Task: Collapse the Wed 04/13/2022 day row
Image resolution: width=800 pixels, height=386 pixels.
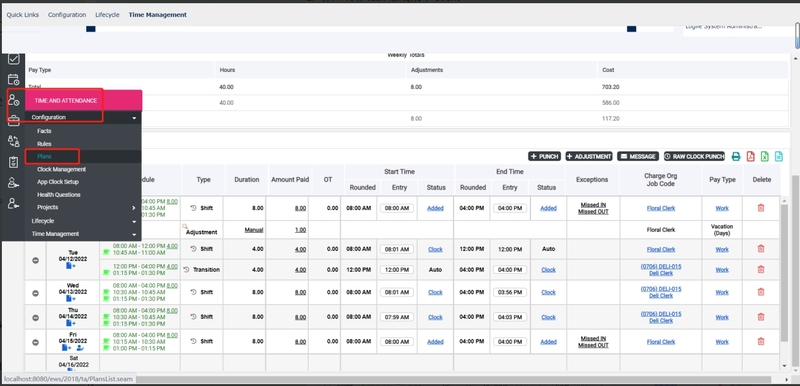Action: point(36,293)
